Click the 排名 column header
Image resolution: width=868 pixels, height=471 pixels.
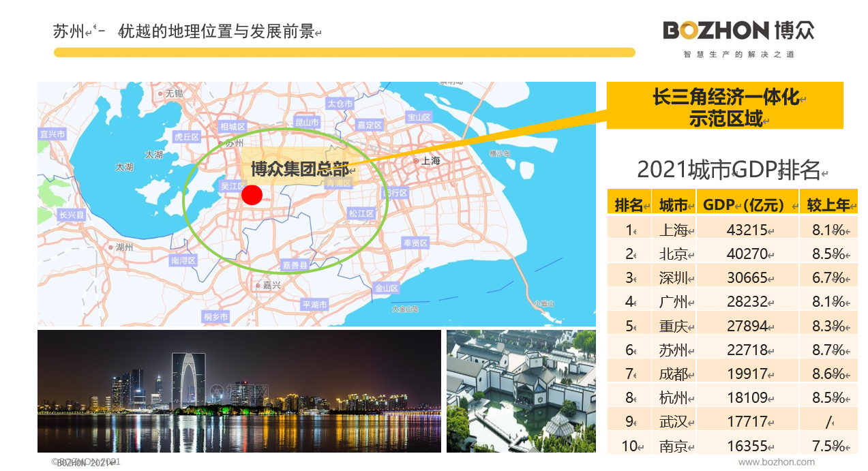click(x=629, y=204)
